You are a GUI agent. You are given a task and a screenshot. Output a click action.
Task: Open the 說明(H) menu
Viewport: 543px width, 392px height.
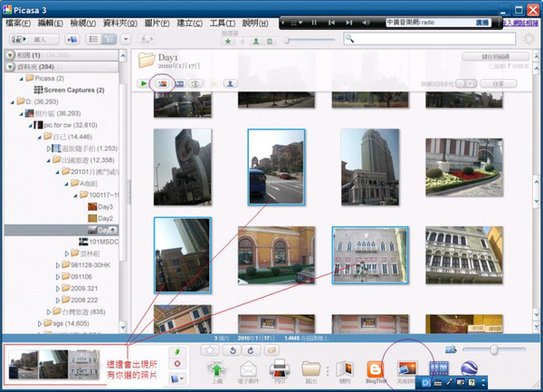point(255,24)
